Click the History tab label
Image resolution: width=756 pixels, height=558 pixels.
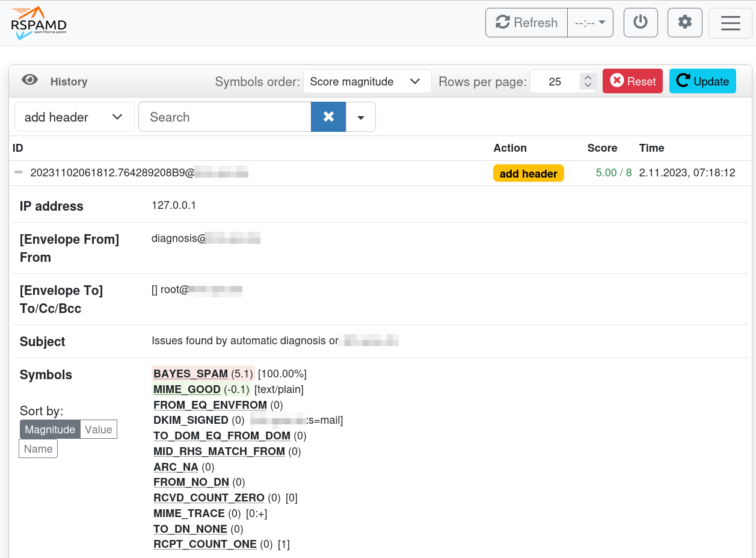[69, 81]
